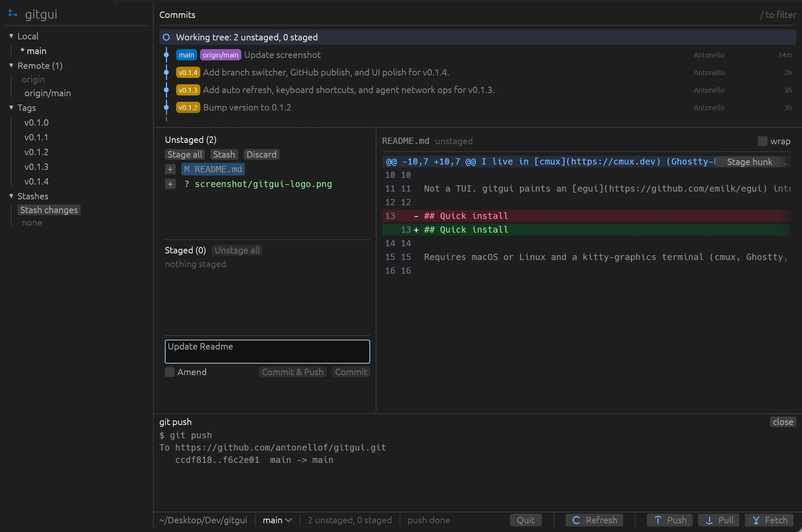Click the Commit button

[351, 372]
